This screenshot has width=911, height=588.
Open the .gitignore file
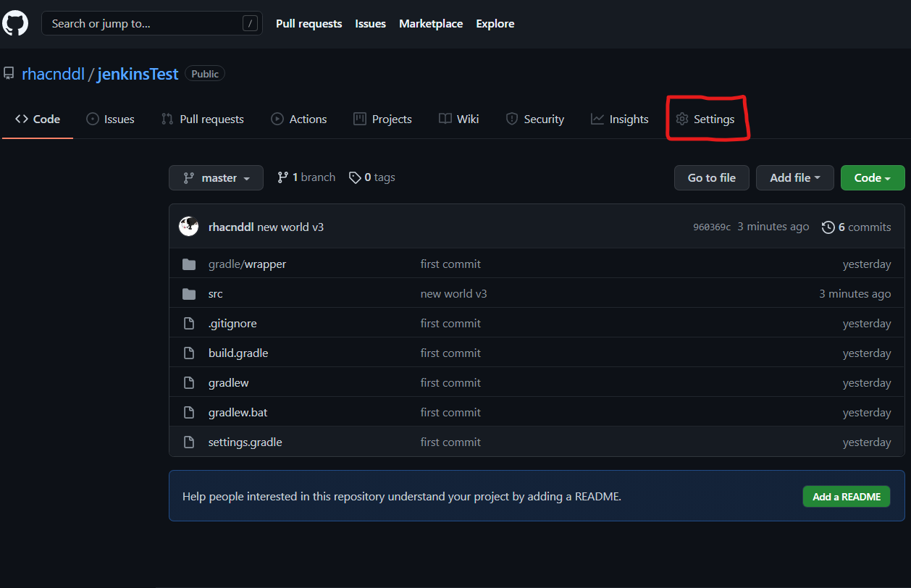[x=232, y=324]
